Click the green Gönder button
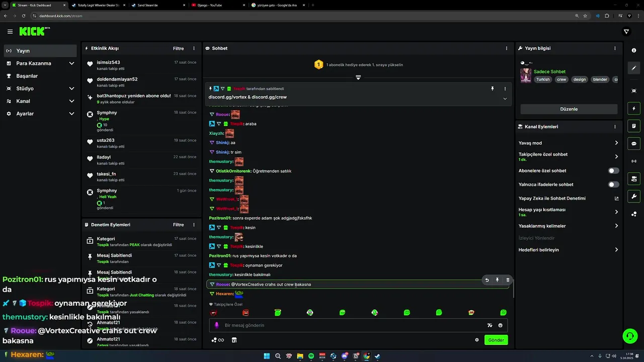This screenshot has width=644, height=362. 496,340
